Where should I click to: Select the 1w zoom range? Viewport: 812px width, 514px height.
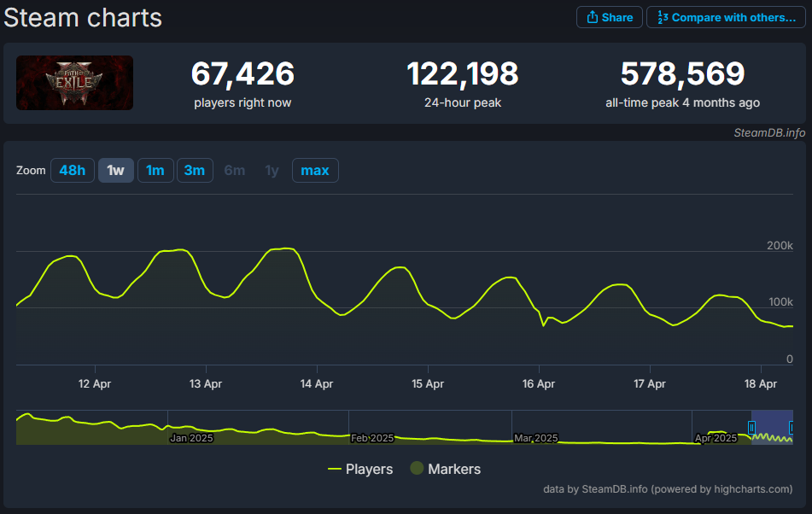click(x=116, y=170)
